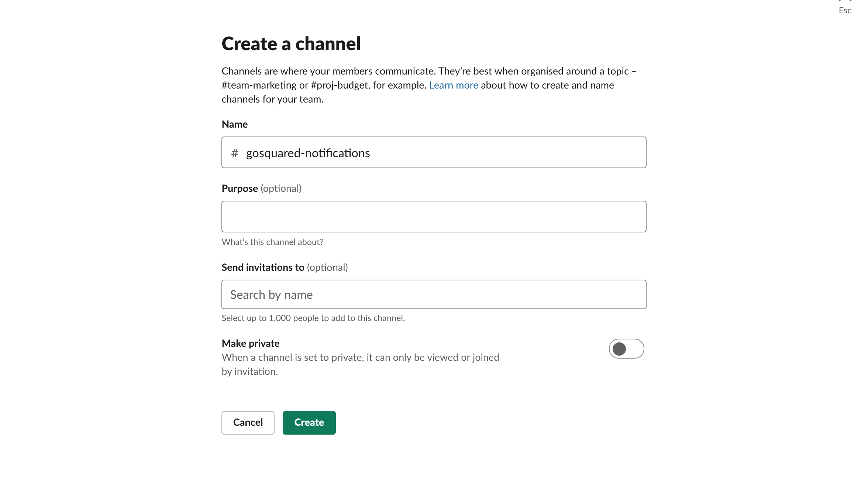868x487 pixels.
Task: Open the Learn more link
Action: [454, 85]
